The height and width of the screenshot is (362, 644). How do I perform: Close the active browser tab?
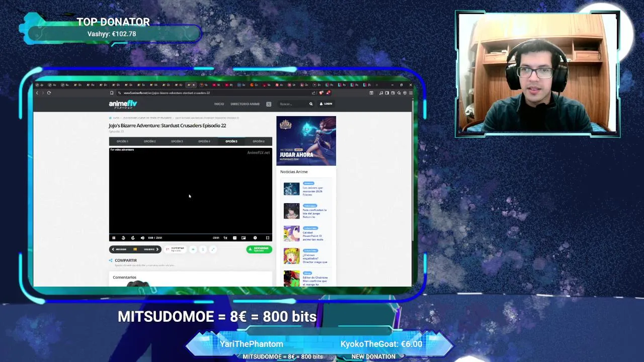(194, 85)
